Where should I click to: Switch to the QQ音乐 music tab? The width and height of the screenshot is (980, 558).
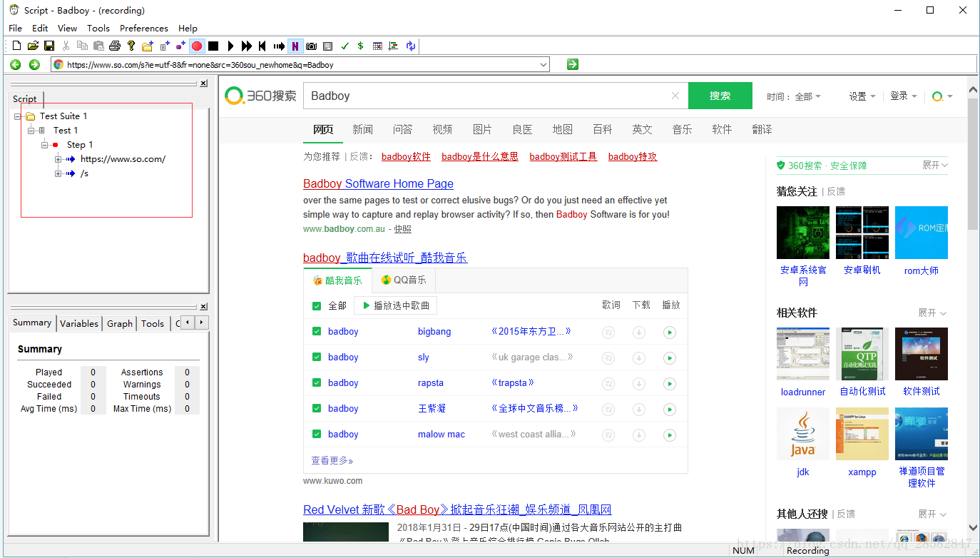point(404,280)
